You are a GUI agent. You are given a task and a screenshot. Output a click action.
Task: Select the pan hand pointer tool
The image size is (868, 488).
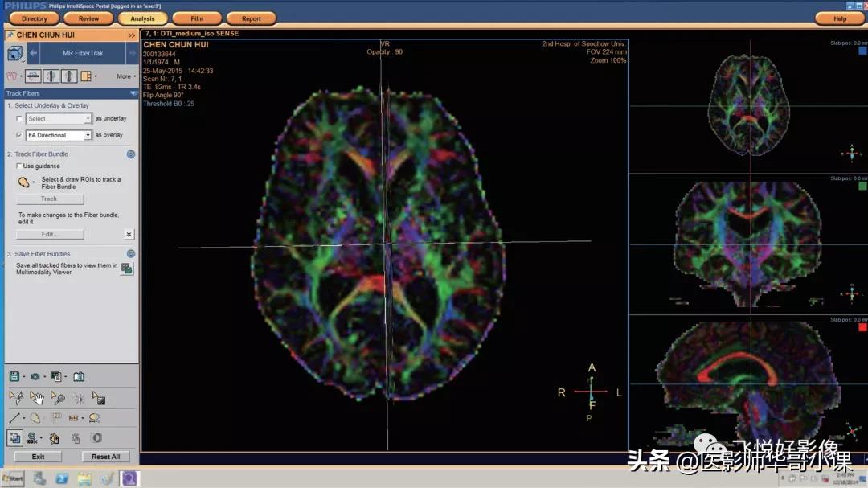click(36, 397)
